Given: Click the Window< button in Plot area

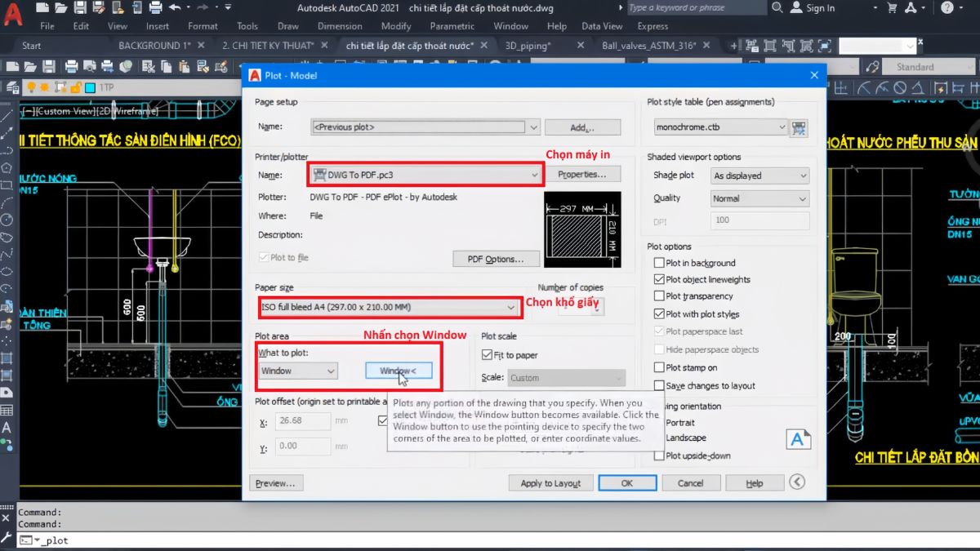Looking at the screenshot, I should [x=399, y=371].
